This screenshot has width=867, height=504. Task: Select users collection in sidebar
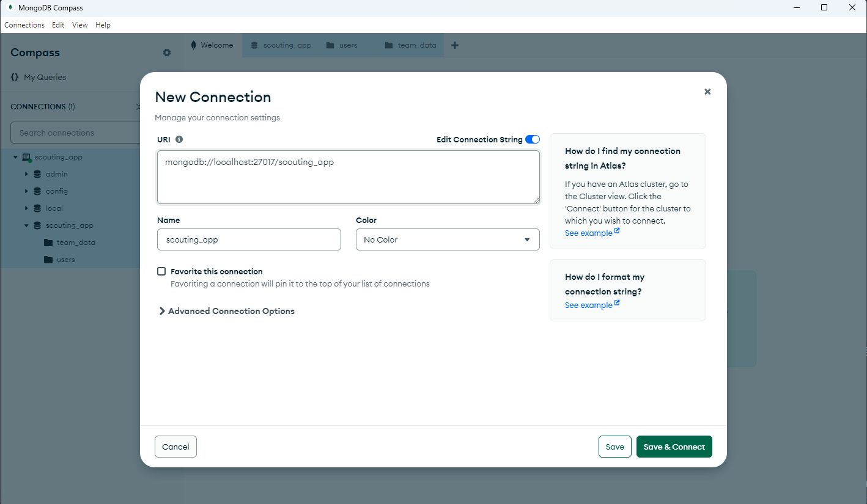[x=65, y=260]
